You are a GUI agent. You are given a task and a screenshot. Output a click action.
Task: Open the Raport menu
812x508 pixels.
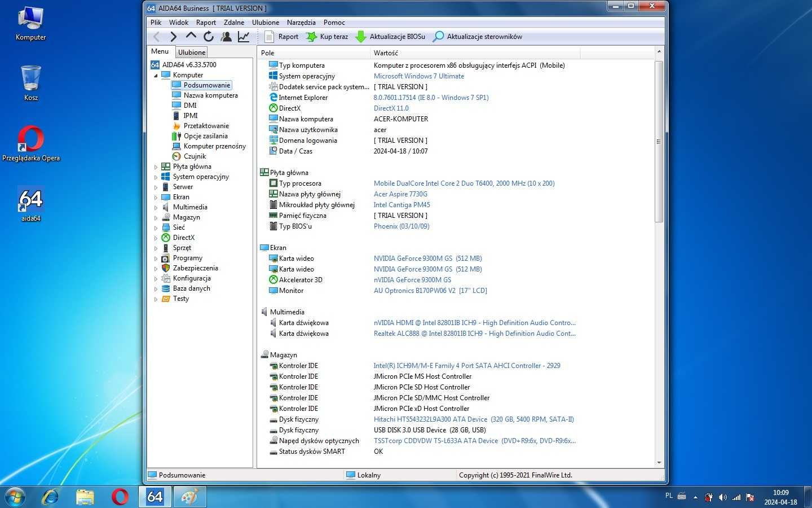click(x=206, y=23)
